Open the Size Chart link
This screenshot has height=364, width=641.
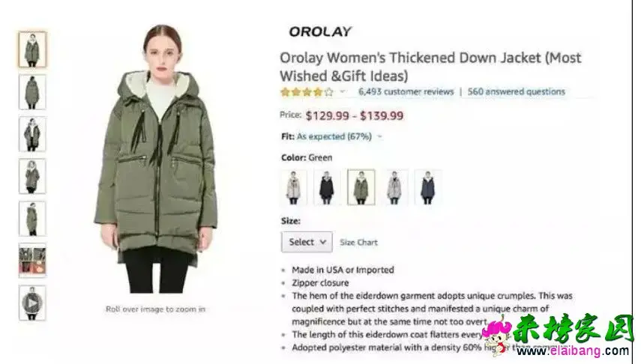(358, 242)
